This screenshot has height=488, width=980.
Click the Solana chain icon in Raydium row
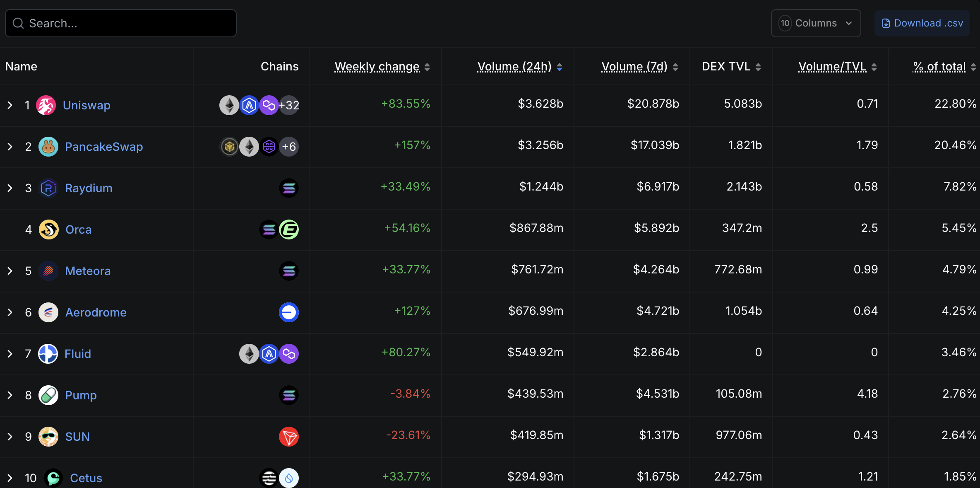(x=288, y=188)
